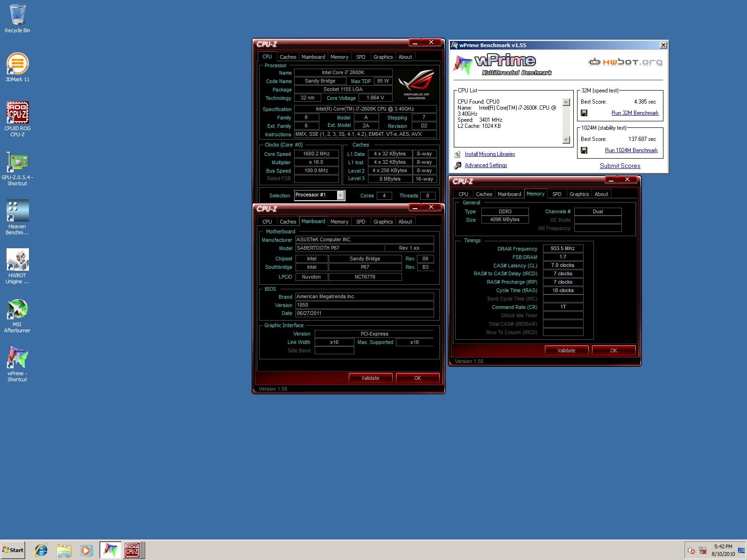
Task: Click the SABERTOOTH P67 model field
Action: (340, 248)
